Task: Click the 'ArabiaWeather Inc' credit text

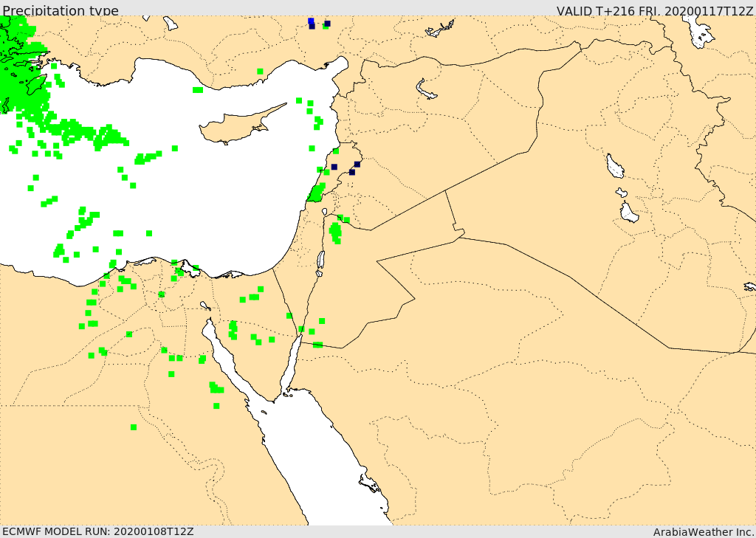Action: click(x=703, y=532)
